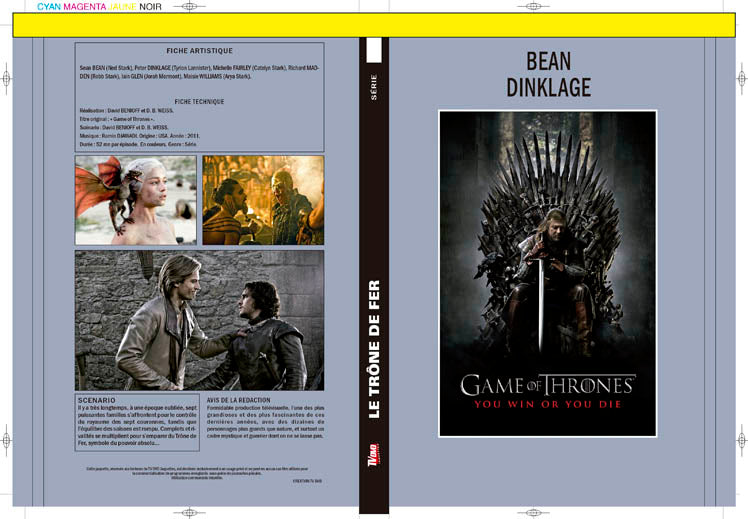Image resolution: width=748 pixels, height=519 pixels.
Task: Click the YOU WIN OR YOU DIE tagline
Action: (548, 404)
